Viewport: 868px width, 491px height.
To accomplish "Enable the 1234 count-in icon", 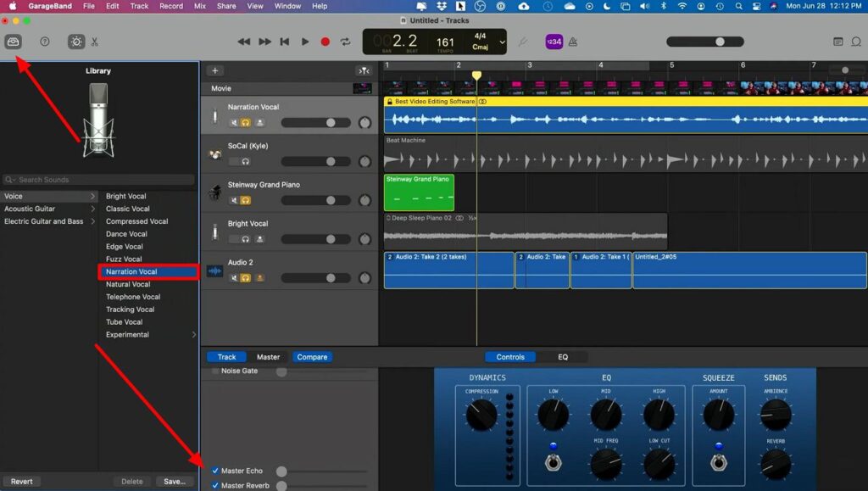I will [x=555, y=41].
